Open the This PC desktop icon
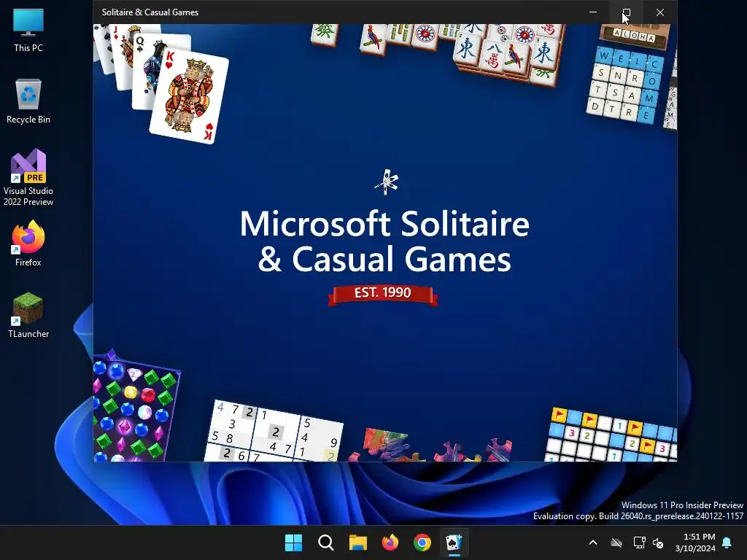This screenshot has width=747, height=560. pos(28,30)
